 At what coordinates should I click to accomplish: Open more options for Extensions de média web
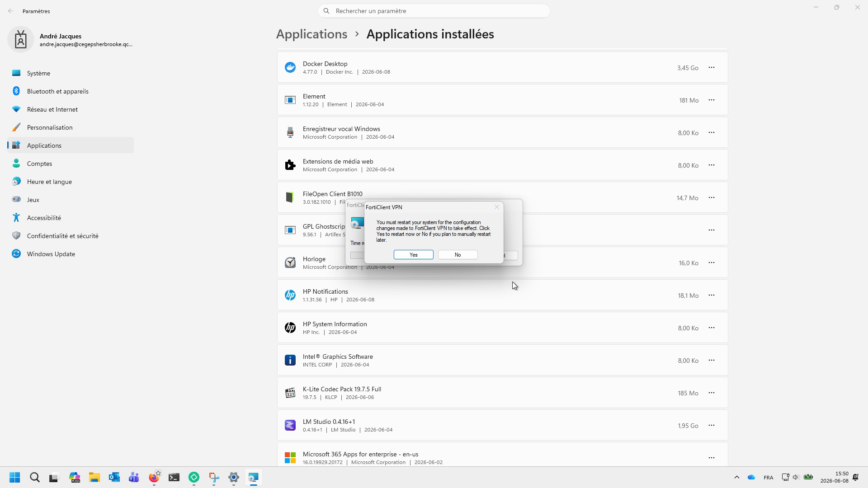coord(712,165)
